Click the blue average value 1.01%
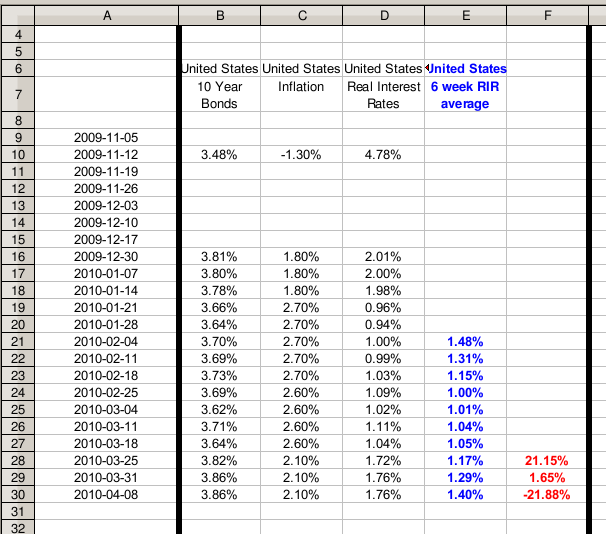Image resolution: width=606 pixels, height=534 pixels. [x=465, y=410]
